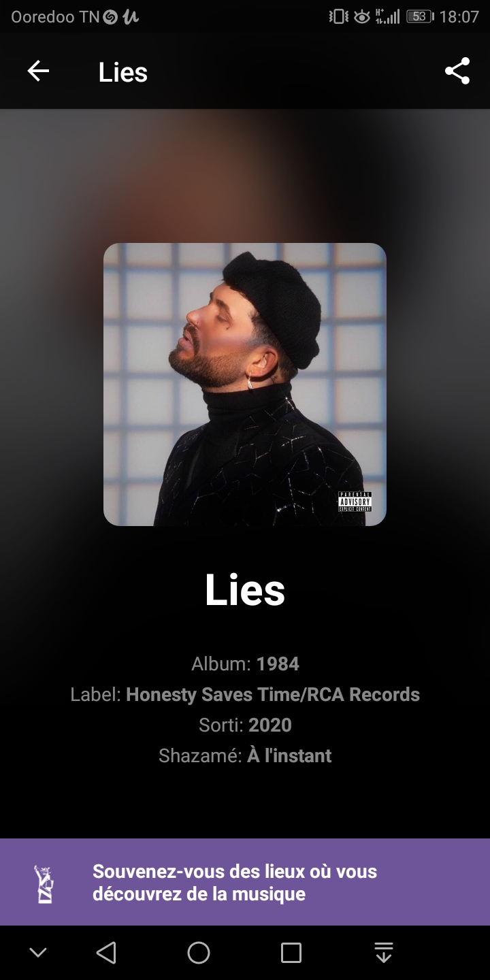This screenshot has height=980, width=490.
Task: Open the Souvenez-vous des lieux banner
Action: (245, 882)
